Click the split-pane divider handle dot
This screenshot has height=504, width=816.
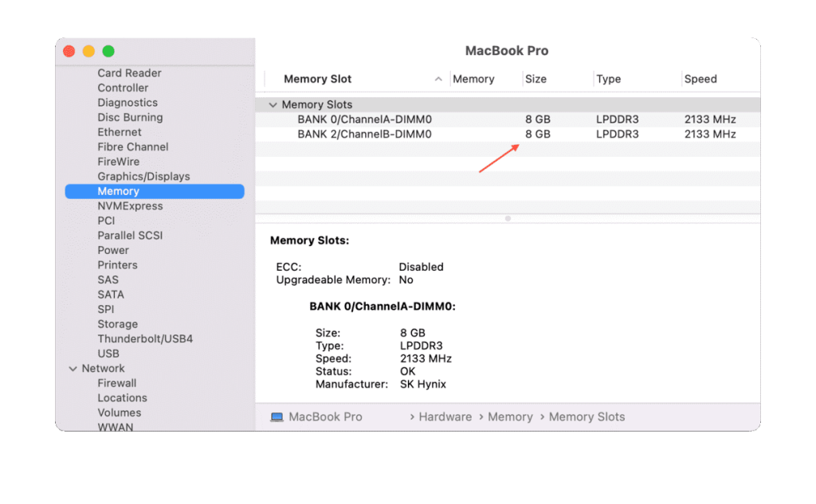508,219
